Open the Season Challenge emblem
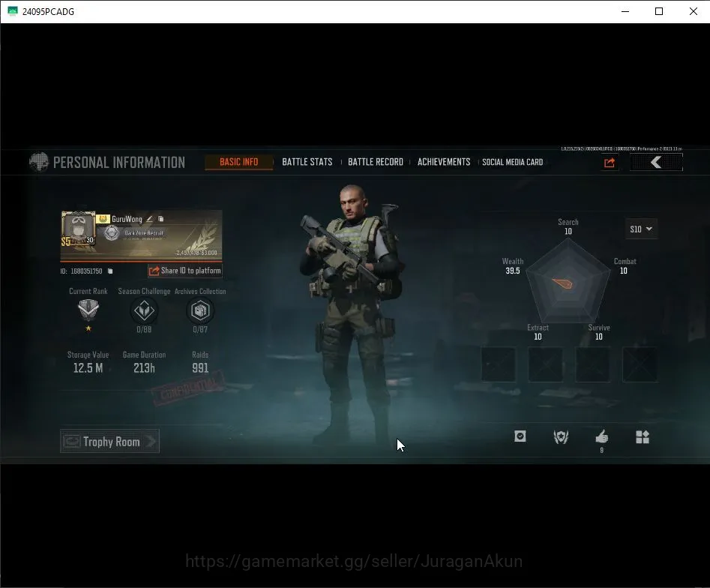The height and width of the screenshot is (588, 710). (x=144, y=310)
